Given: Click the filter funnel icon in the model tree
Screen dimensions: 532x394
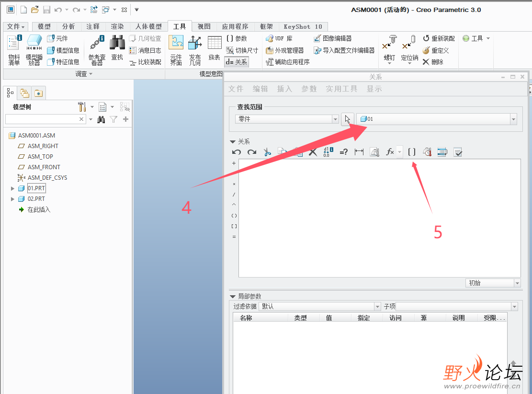Looking at the screenshot, I should (113, 119).
